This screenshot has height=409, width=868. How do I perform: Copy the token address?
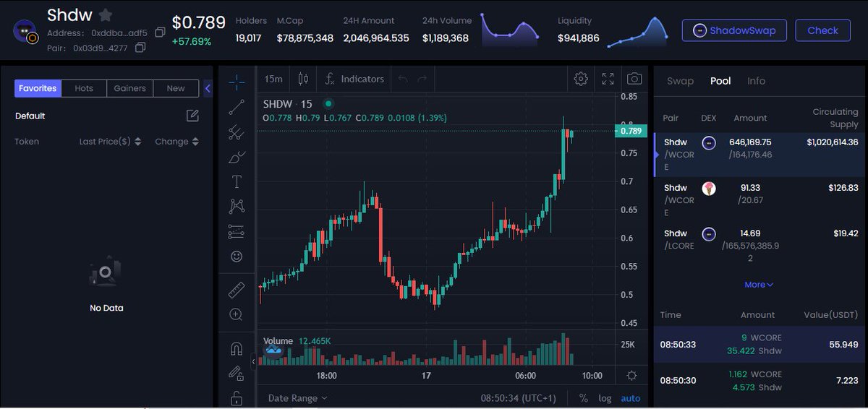(x=160, y=33)
